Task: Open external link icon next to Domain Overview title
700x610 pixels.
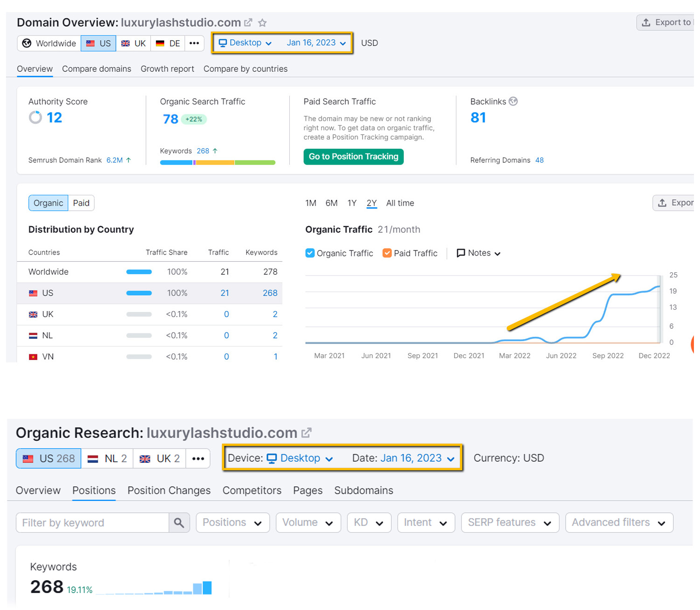Action: click(248, 22)
